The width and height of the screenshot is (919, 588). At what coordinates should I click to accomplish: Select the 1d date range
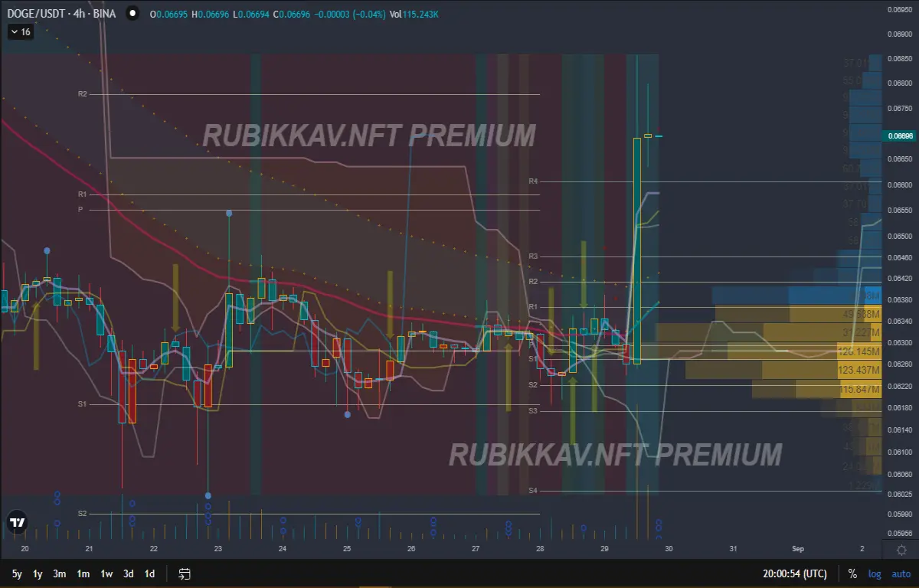click(149, 573)
